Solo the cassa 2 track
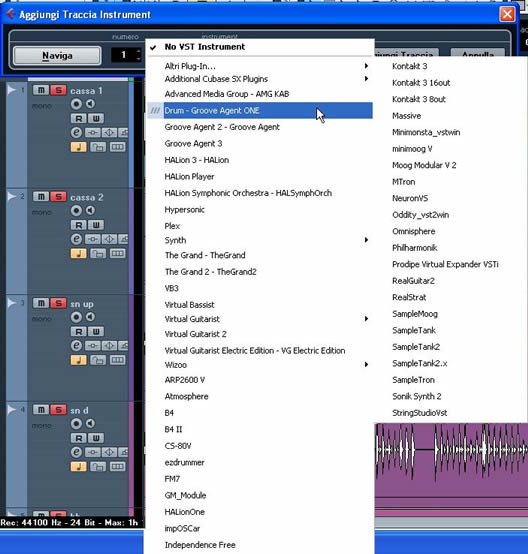Viewport: 528px width, 554px height. [x=58, y=197]
